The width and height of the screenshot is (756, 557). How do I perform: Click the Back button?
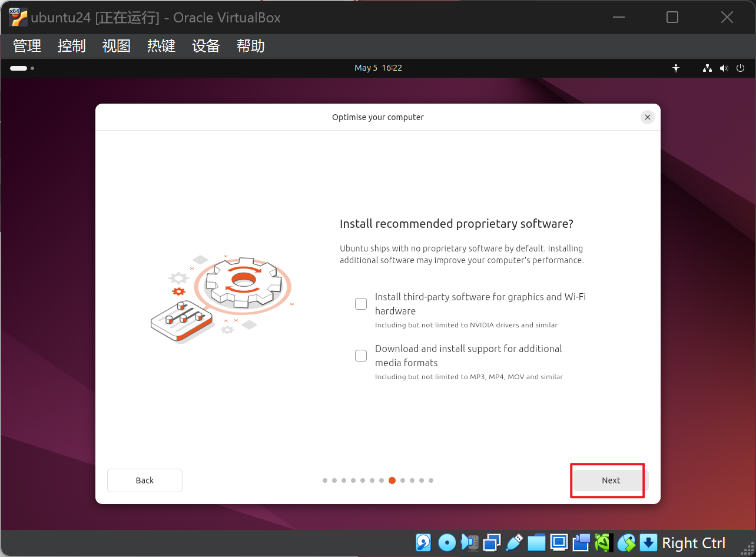(145, 480)
